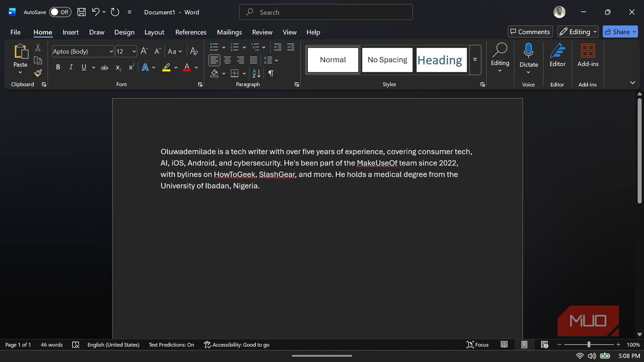Click the Format Painter icon
The height and width of the screenshot is (362, 644).
coord(37,73)
